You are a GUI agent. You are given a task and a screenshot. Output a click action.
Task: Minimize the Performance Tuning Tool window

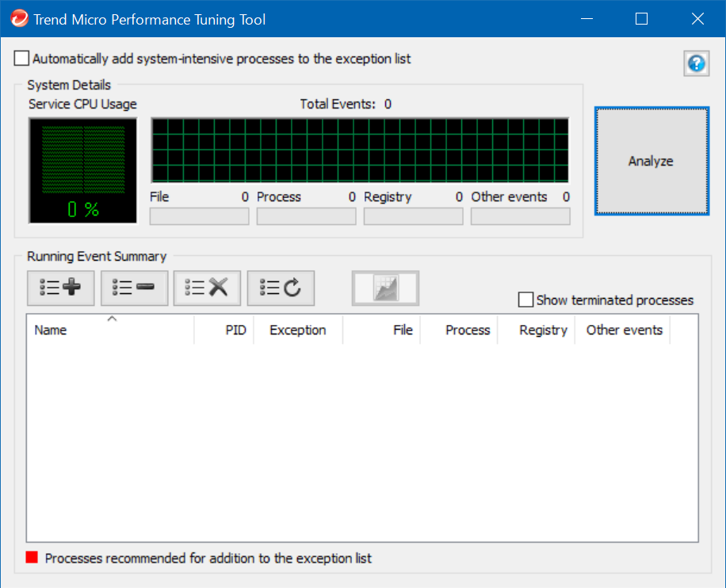[587, 19]
